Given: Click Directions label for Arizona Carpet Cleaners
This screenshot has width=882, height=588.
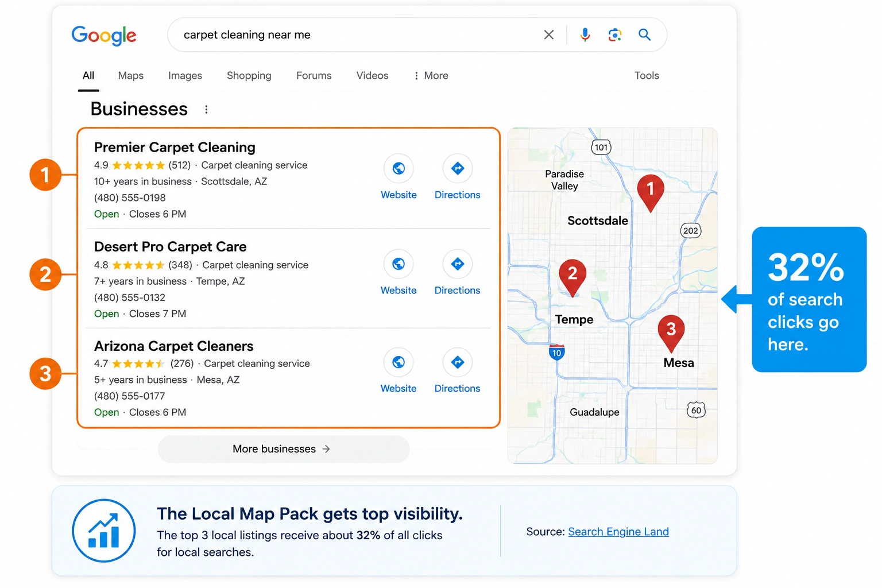Looking at the screenshot, I should (457, 389).
